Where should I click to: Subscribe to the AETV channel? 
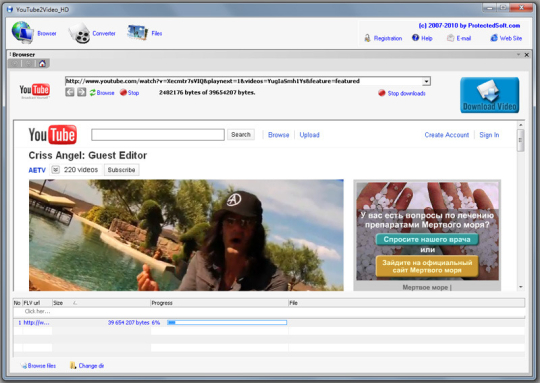point(121,170)
